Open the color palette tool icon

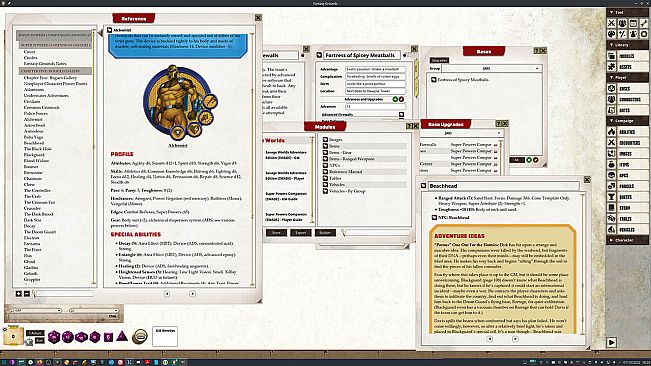click(x=612, y=34)
